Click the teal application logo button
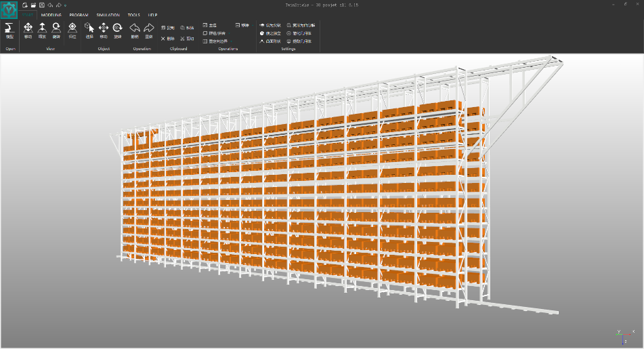Viewport: 644px width, 349px height. 9,9
